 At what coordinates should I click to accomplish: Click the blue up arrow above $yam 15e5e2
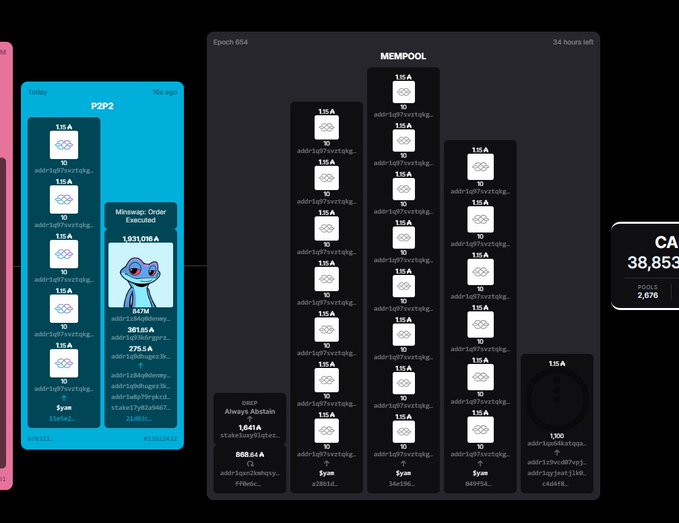coord(64,398)
